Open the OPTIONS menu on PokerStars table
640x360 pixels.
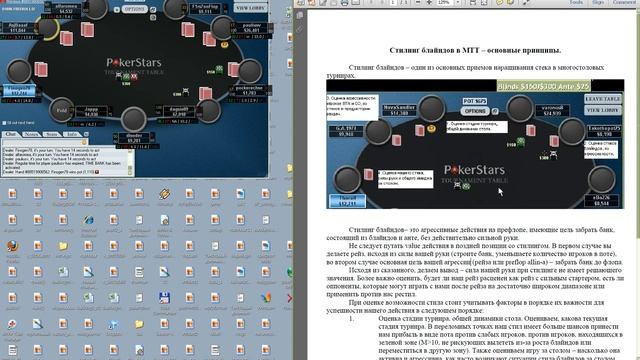[x=134, y=9]
